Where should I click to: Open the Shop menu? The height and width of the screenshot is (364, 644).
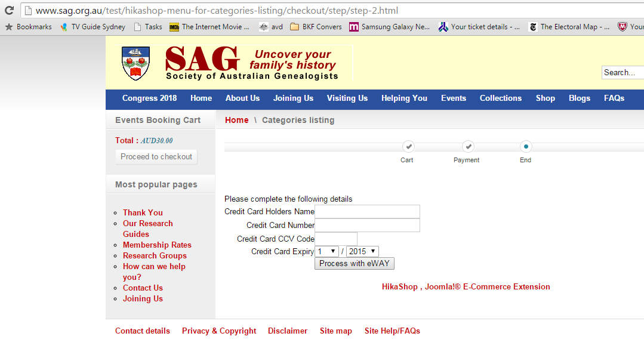(x=546, y=98)
